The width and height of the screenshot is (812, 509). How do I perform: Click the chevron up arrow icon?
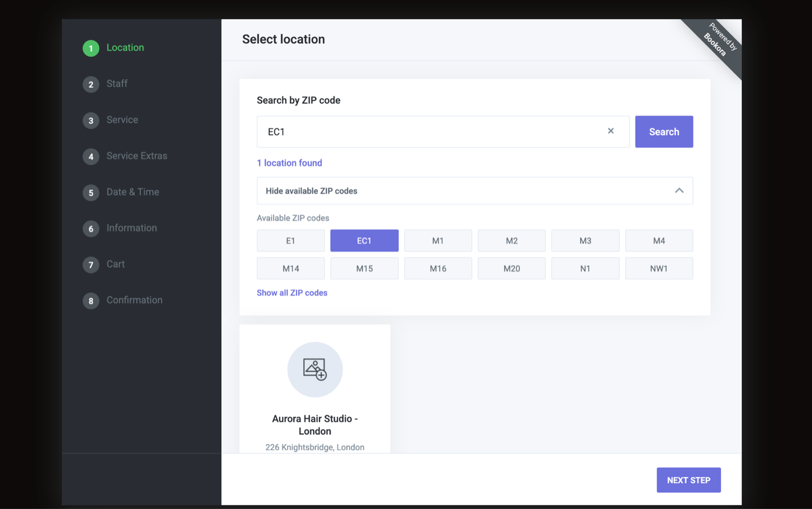click(x=679, y=191)
